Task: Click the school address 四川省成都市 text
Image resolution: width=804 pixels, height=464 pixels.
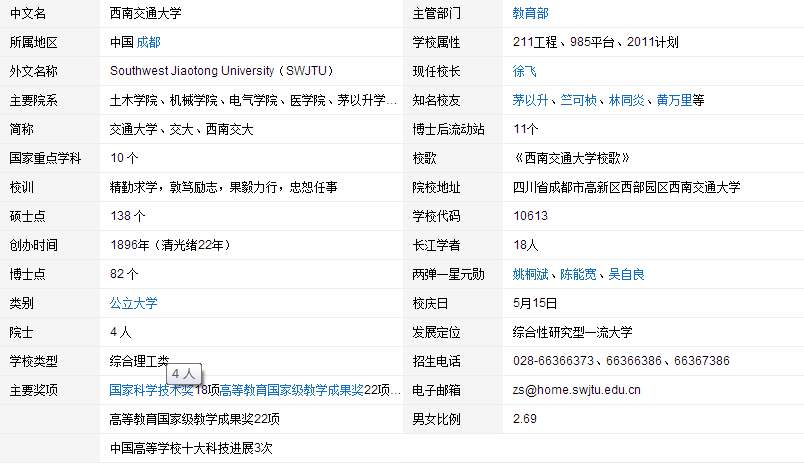Action: click(x=627, y=187)
